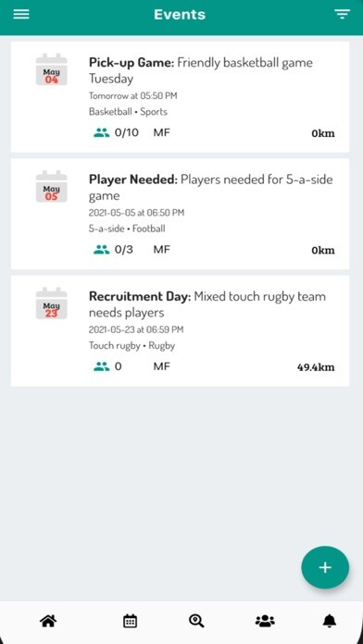Open the events filter icon

342,14
